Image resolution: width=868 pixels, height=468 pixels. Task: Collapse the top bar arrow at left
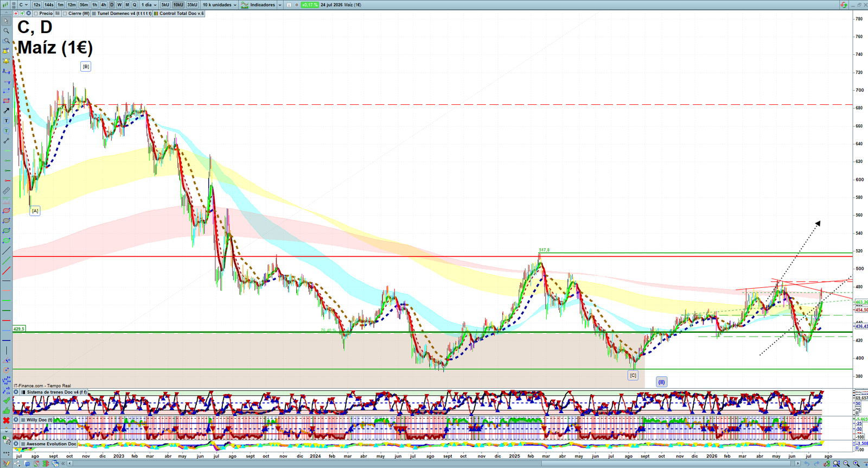click(6, 12)
